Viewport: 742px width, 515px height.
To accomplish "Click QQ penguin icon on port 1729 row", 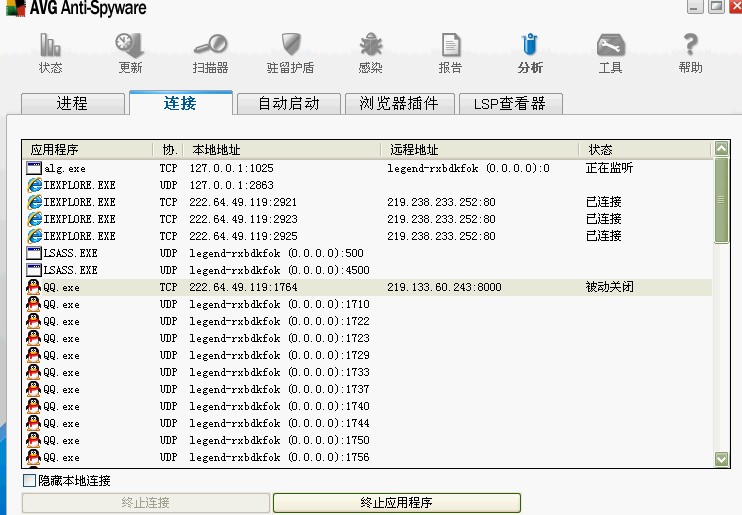I will pos(33,355).
